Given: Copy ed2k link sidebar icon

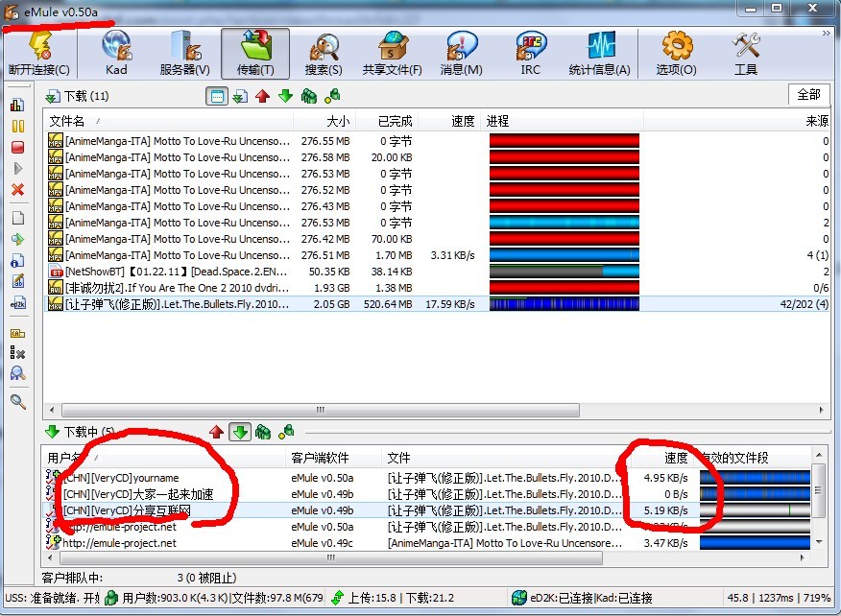Looking at the screenshot, I should (x=17, y=304).
